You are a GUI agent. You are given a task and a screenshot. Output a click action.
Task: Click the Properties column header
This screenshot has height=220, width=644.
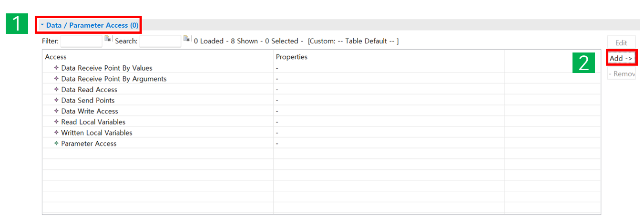click(x=292, y=57)
